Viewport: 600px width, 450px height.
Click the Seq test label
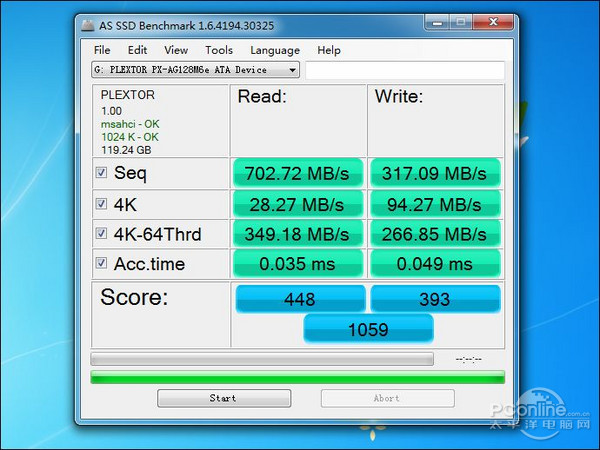[x=130, y=173]
